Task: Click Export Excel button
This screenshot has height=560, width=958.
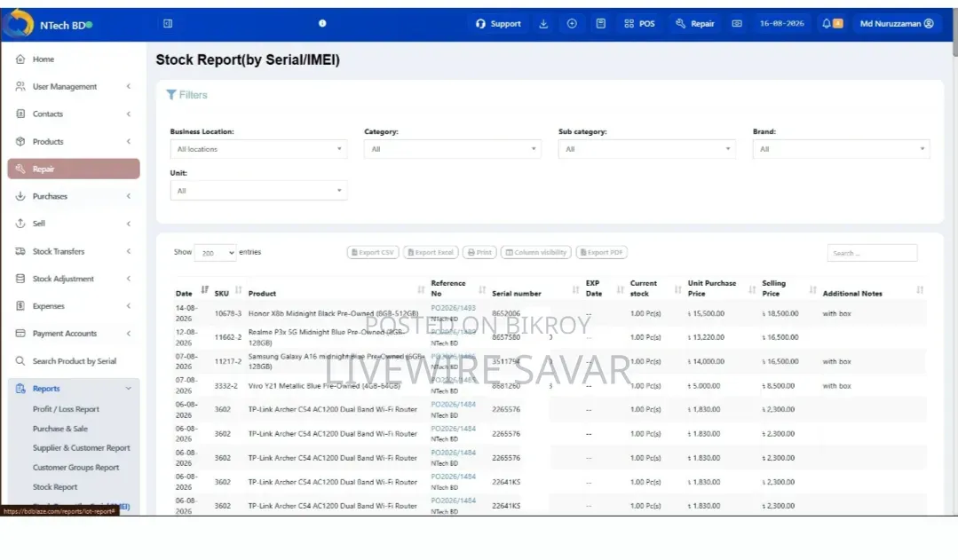Action: pyautogui.click(x=431, y=252)
